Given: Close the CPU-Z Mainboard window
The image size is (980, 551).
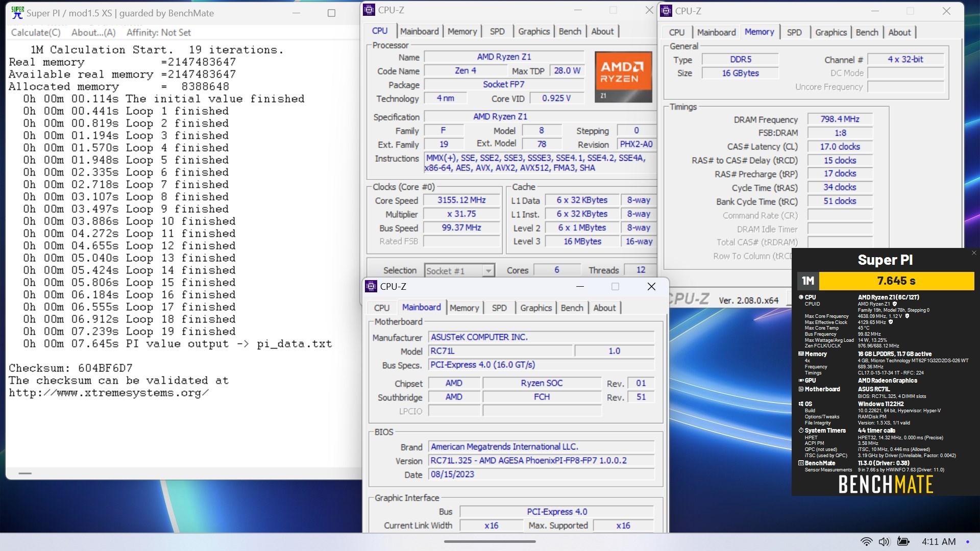Looking at the screenshot, I should [651, 286].
